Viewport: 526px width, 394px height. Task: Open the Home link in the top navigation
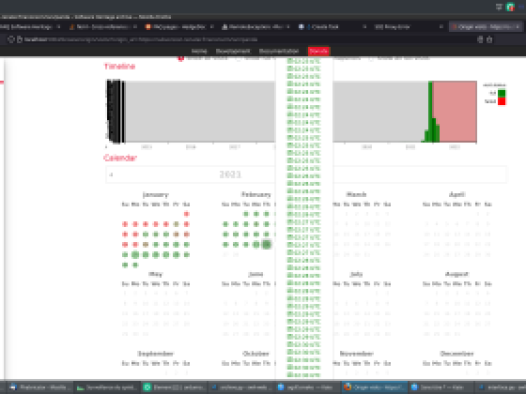[x=199, y=51]
